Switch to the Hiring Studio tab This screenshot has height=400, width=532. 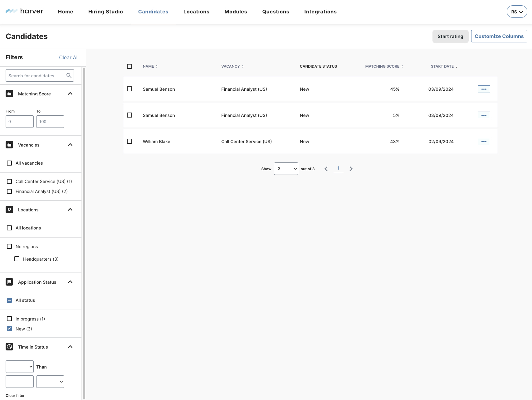point(105,12)
